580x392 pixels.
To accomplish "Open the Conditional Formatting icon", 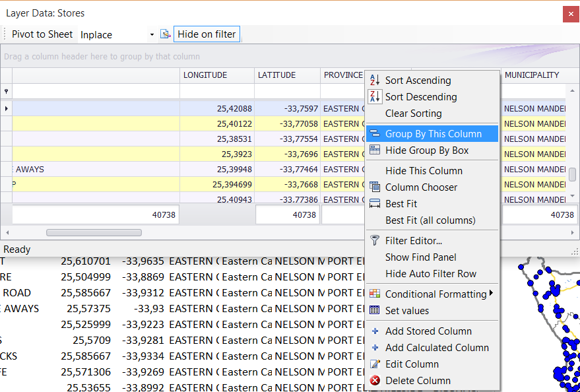I will tap(375, 294).
